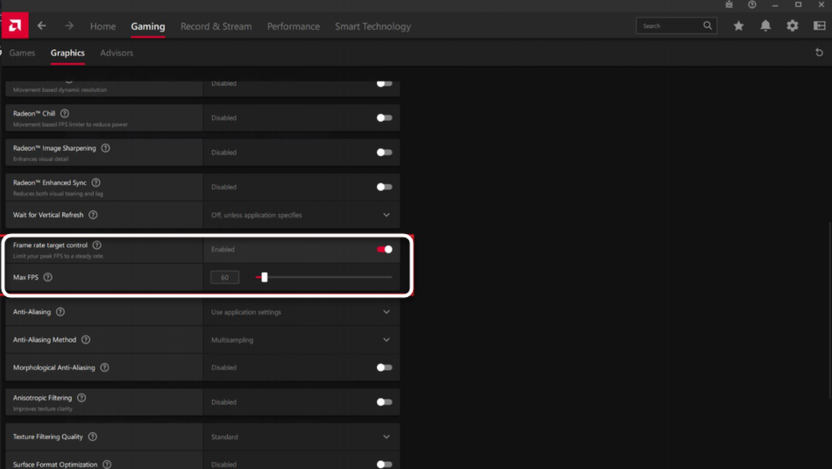Open the Performance tab
The image size is (832, 469).
293,26
